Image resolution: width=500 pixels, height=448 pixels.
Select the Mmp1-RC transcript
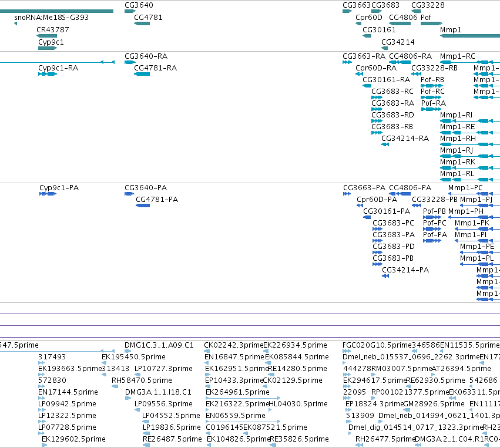[458, 56]
